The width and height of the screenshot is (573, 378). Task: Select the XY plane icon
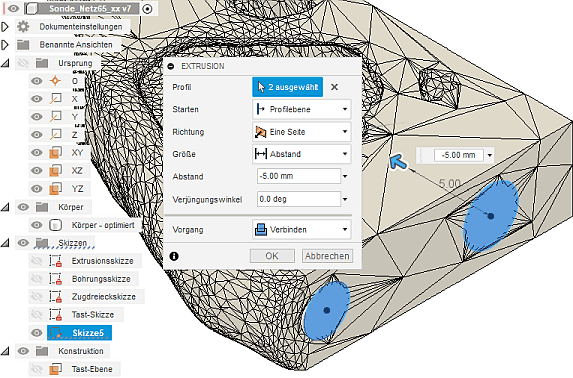click(x=55, y=152)
